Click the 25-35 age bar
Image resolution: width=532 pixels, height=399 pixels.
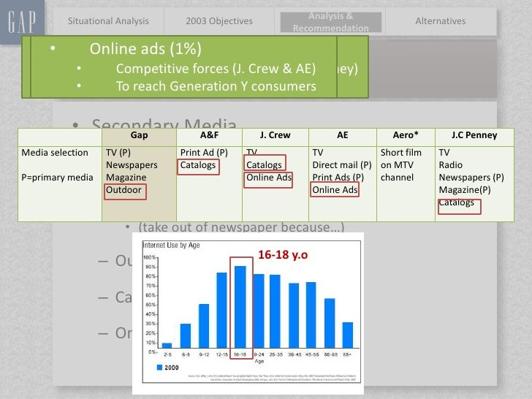coord(275,311)
